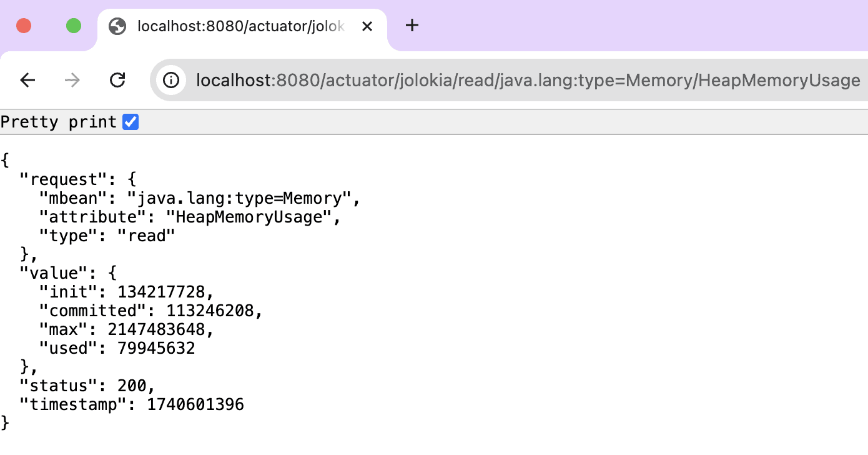Go back to the previous page

(x=27, y=80)
